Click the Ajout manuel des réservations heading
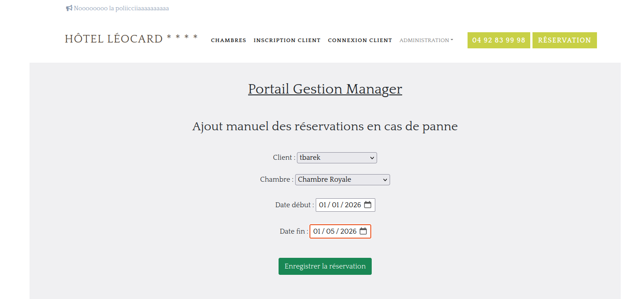 325,127
